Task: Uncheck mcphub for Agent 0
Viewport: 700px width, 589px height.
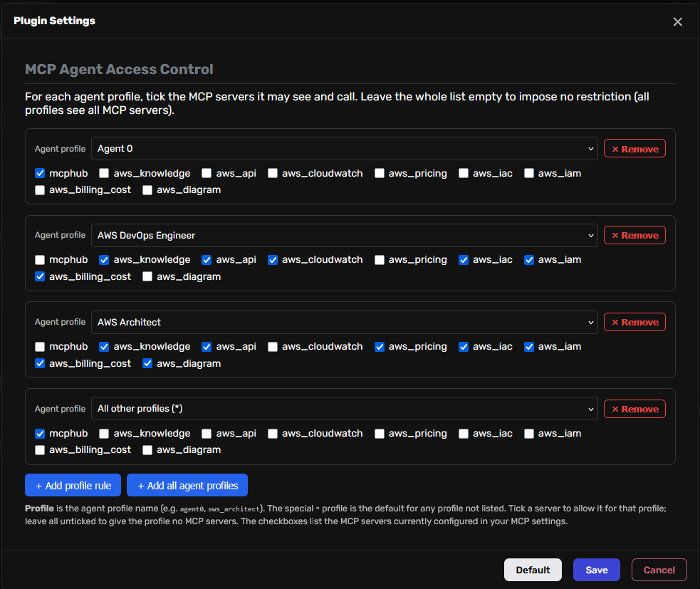Action: click(x=40, y=173)
